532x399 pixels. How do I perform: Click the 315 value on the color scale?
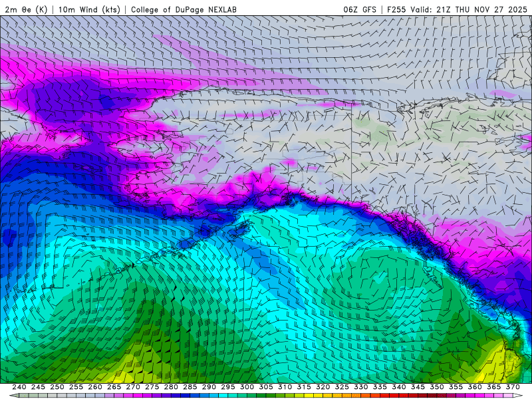pyautogui.click(x=304, y=387)
